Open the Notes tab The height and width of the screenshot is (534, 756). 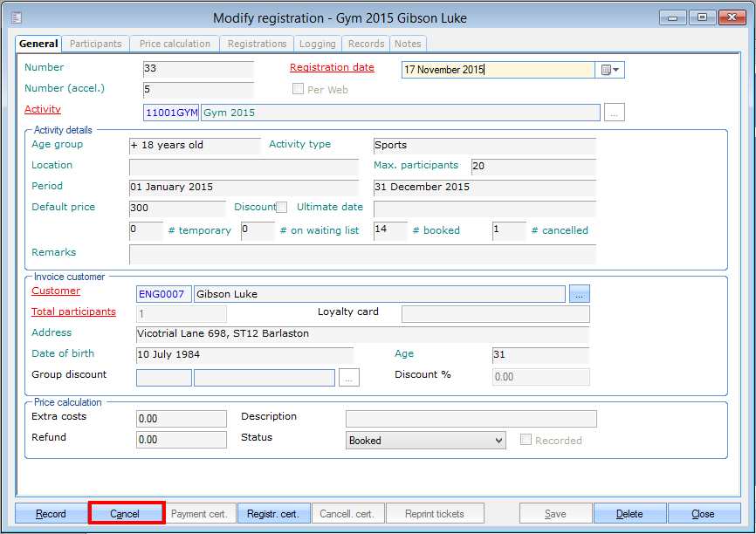click(x=408, y=44)
